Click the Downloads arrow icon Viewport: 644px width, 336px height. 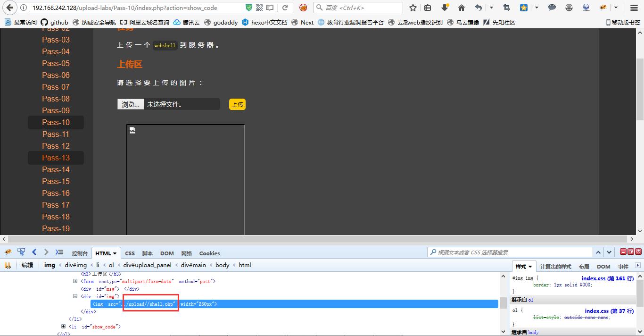click(x=445, y=8)
